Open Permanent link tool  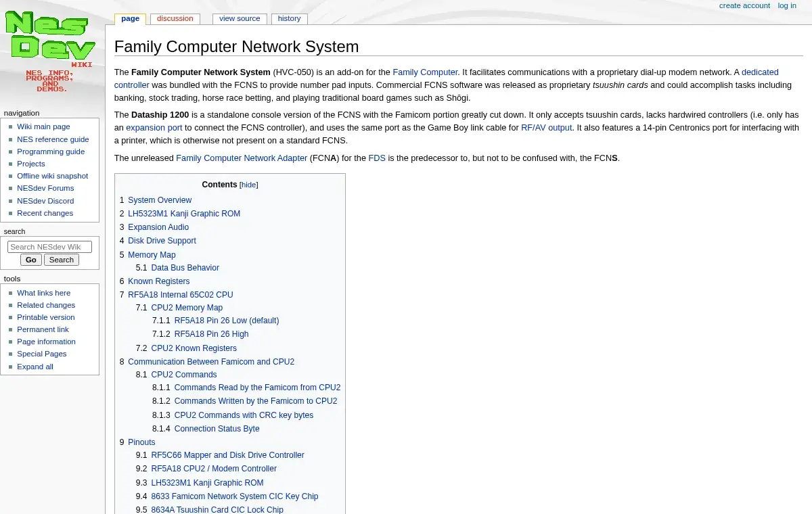(x=43, y=329)
